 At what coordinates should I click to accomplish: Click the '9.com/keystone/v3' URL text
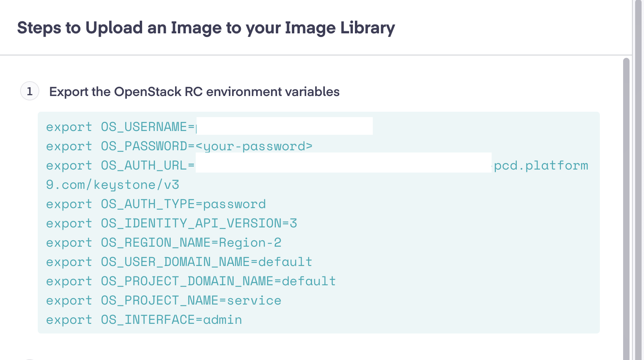[112, 185]
